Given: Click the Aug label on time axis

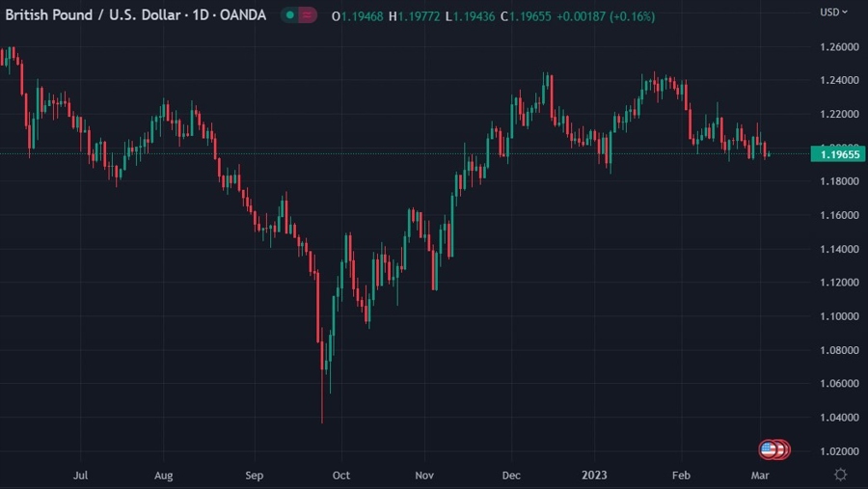Looking at the screenshot, I should click(163, 475).
